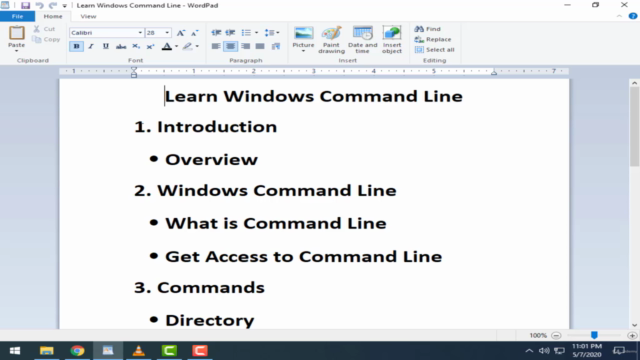Click the heading 'Learn Windows Command Line'

tap(313, 96)
